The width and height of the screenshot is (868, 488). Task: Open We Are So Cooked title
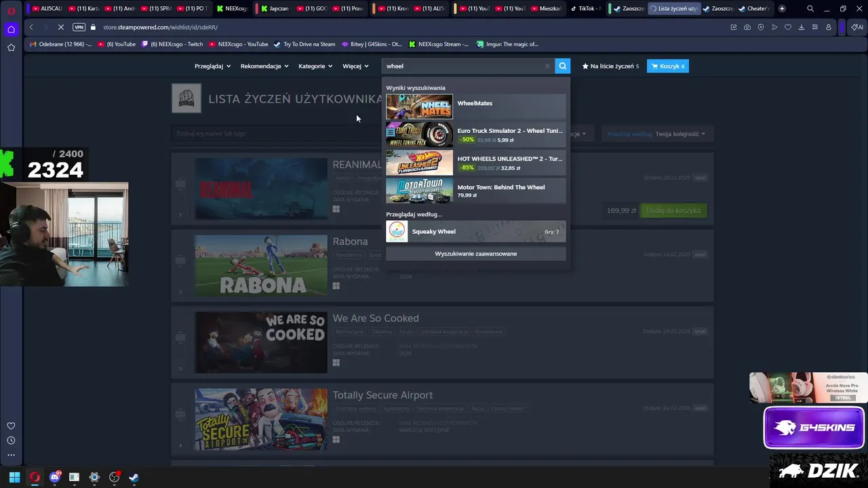[376, 318]
